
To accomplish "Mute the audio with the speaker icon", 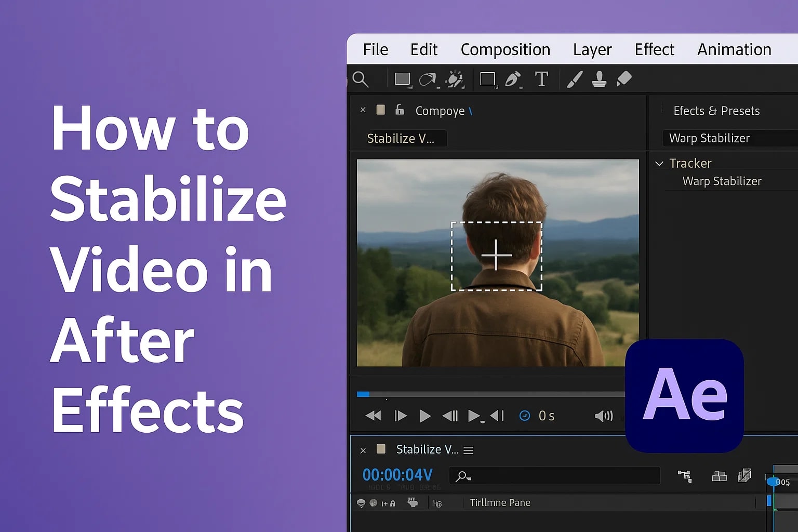I will (x=604, y=416).
